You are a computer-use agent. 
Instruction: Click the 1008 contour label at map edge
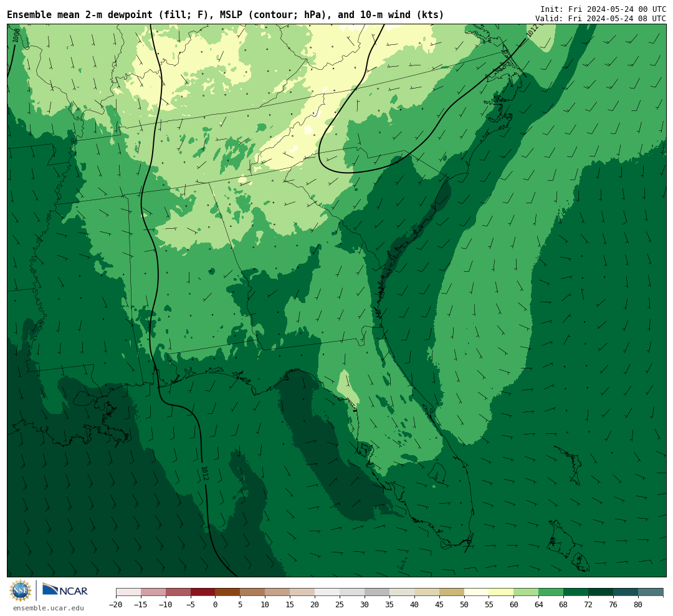tap(16, 35)
